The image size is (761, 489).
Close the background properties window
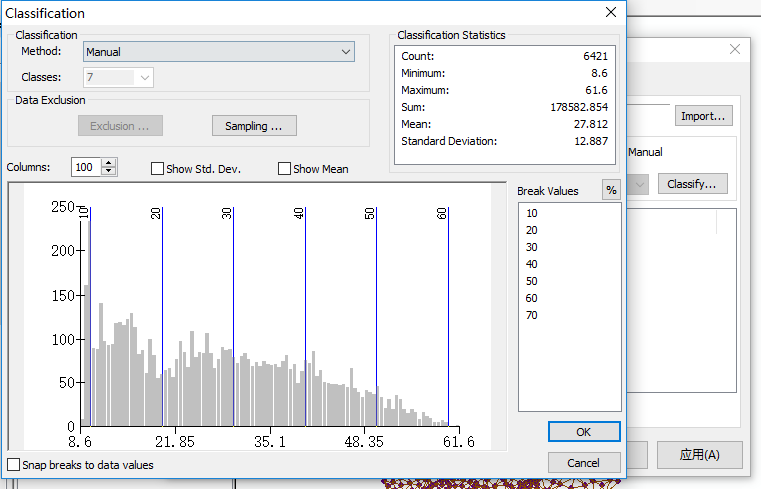[x=735, y=49]
